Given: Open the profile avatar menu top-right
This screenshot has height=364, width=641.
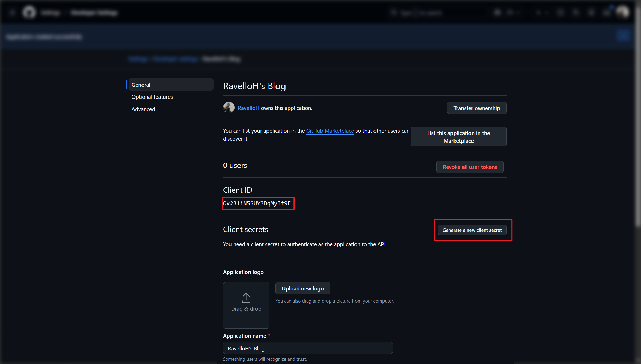Looking at the screenshot, I should (x=622, y=12).
